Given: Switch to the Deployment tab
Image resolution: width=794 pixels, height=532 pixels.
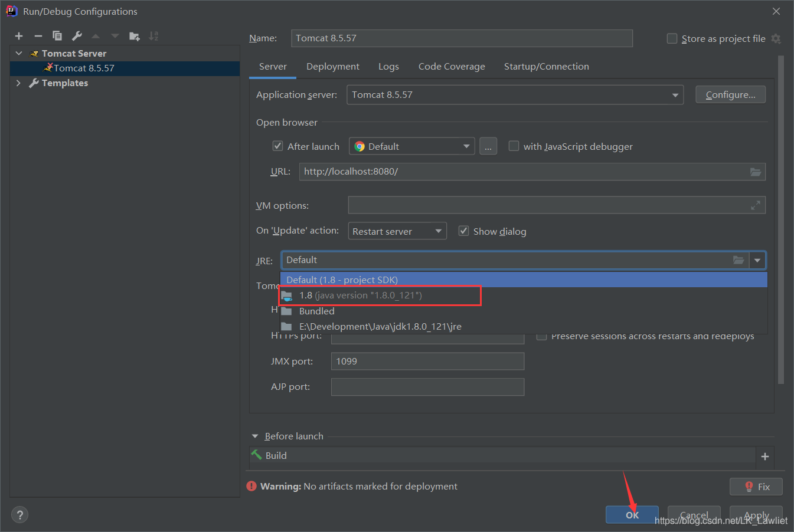Looking at the screenshot, I should pos(333,67).
